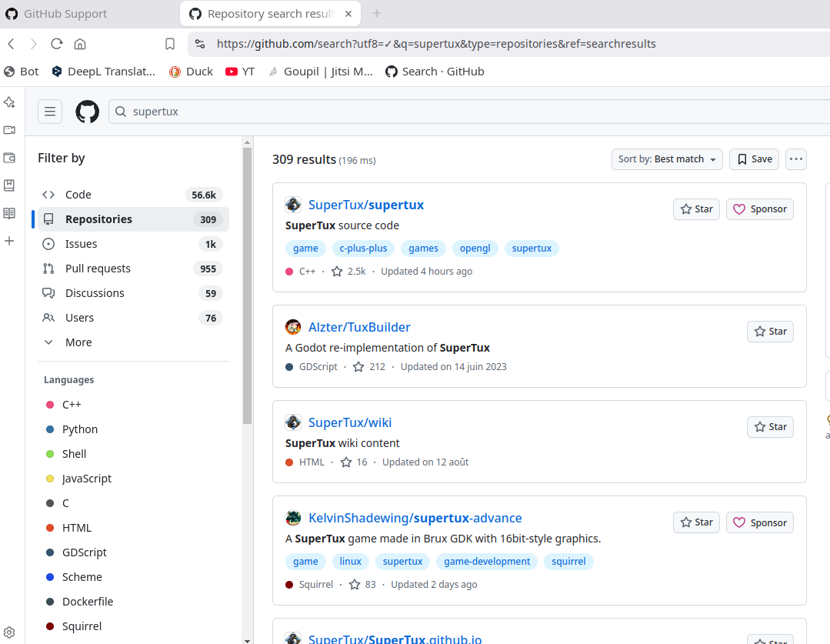This screenshot has width=830, height=644.
Task: Open the Duck bookmark
Action: 191,72
